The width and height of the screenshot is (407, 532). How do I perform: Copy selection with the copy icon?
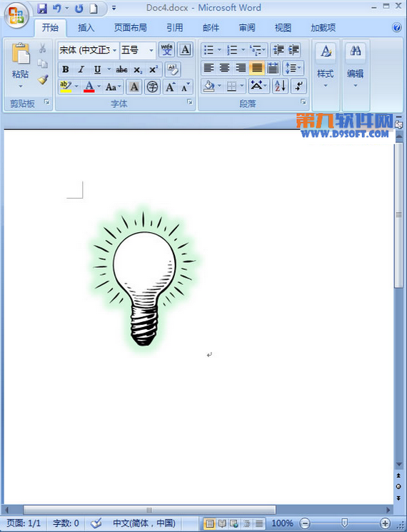(42, 64)
